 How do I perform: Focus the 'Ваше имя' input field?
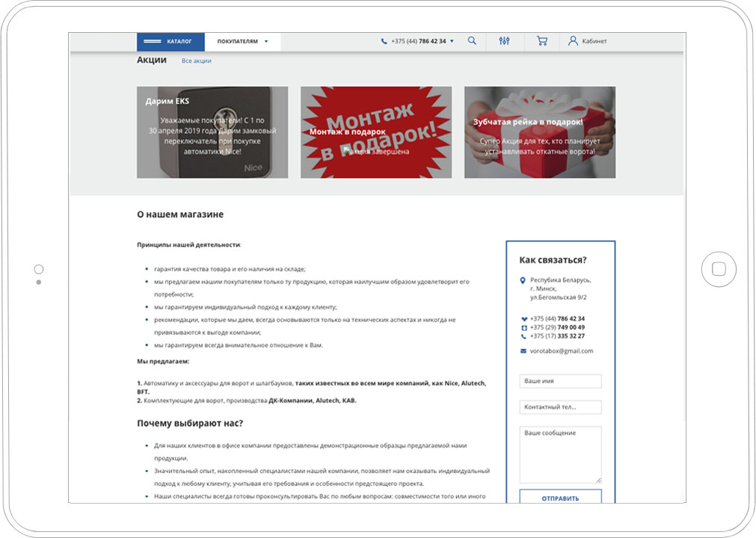pyautogui.click(x=560, y=381)
